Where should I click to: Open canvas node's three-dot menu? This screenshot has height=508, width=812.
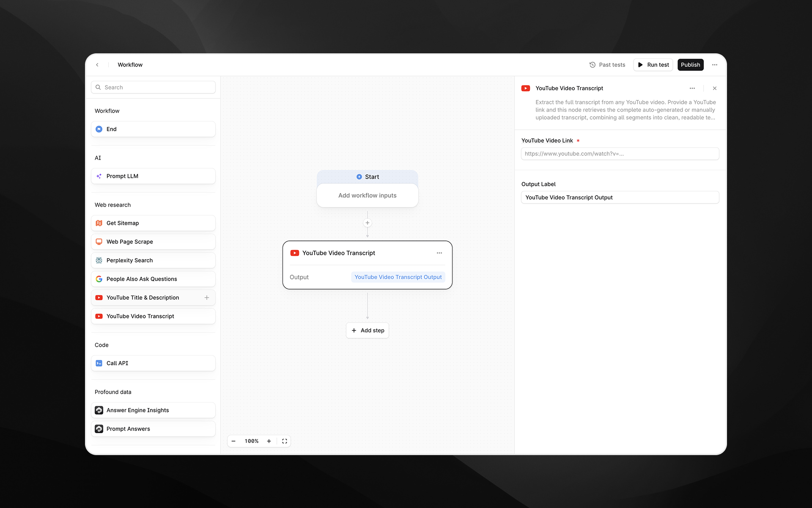point(439,253)
